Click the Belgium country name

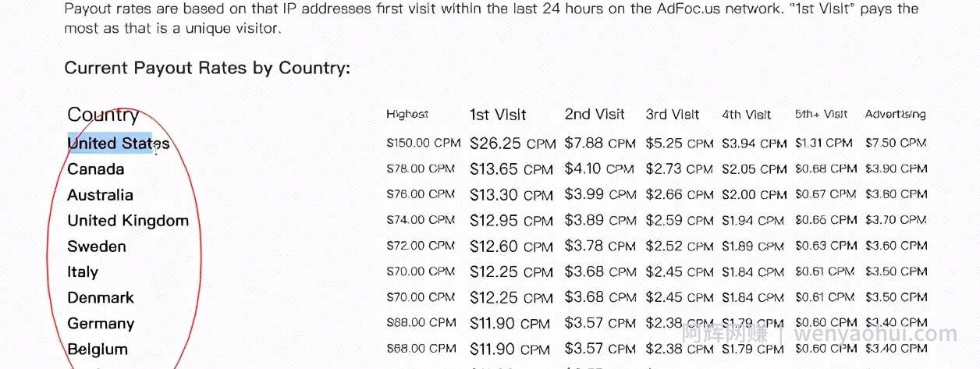(98, 349)
